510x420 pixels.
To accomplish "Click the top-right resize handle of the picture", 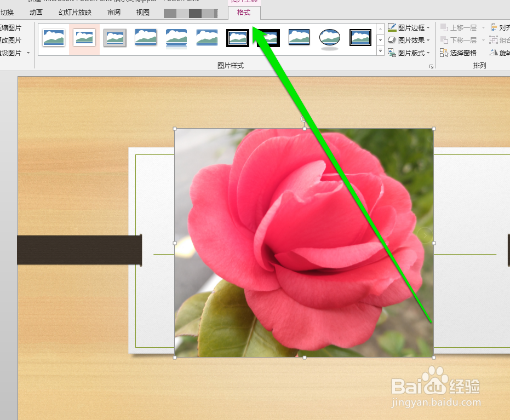I will click(434, 129).
